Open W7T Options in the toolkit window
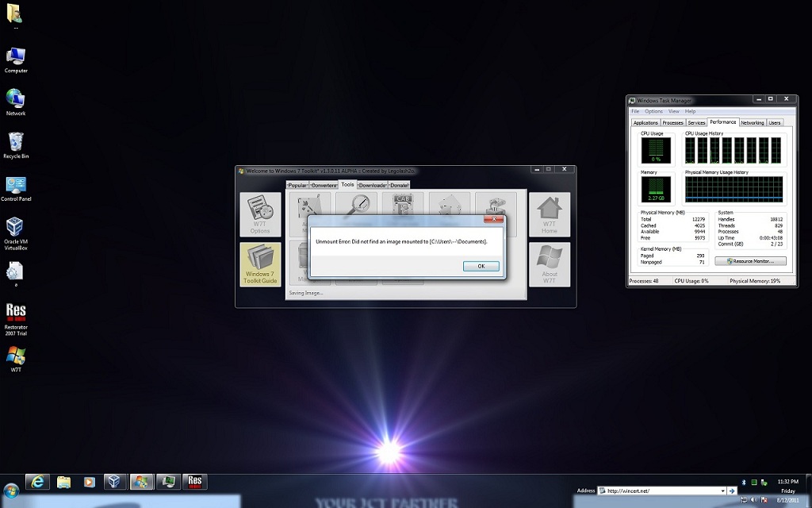Viewport: 812px width, 508px height. [x=260, y=214]
